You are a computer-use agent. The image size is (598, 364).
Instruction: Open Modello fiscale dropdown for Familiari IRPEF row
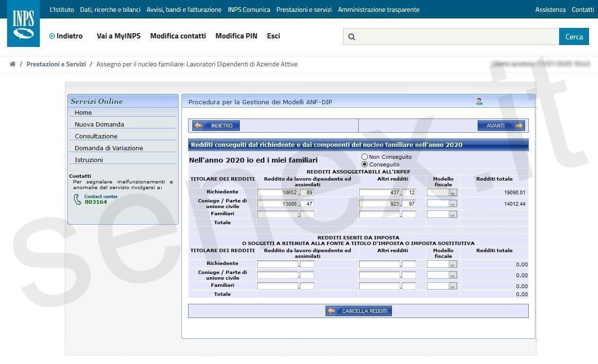point(442,214)
